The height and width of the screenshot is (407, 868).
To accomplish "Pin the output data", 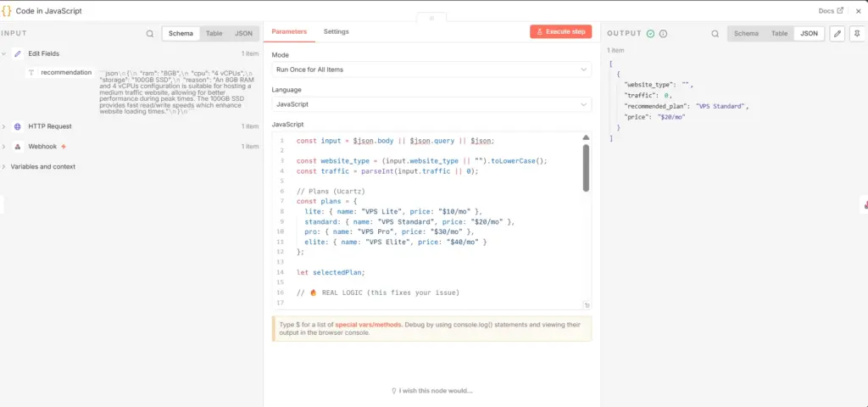I will coord(857,33).
